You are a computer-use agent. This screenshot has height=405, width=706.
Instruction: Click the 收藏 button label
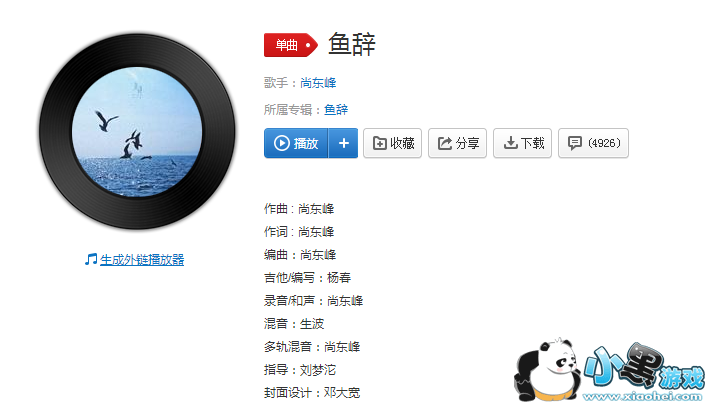point(402,143)
